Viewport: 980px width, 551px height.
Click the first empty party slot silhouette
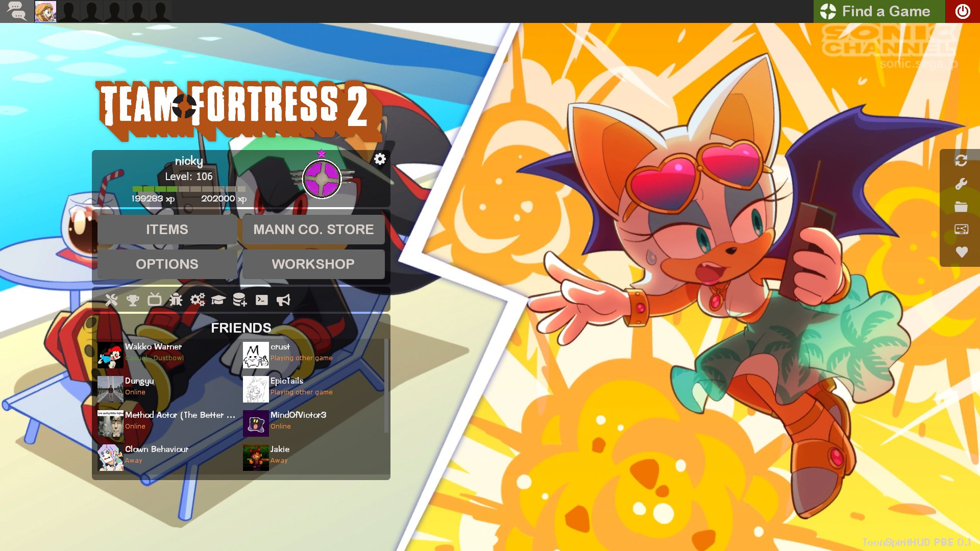(68, 11)
